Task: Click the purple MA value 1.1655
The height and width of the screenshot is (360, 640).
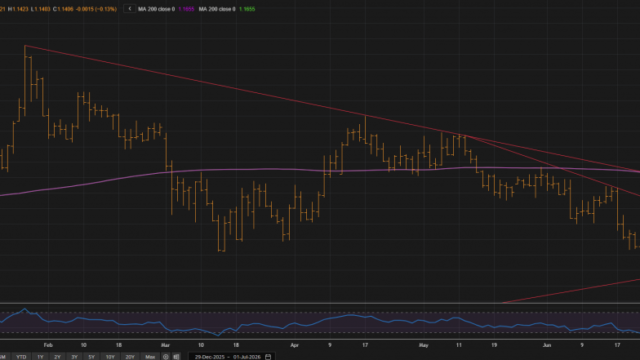Action: tap(186, 9)
